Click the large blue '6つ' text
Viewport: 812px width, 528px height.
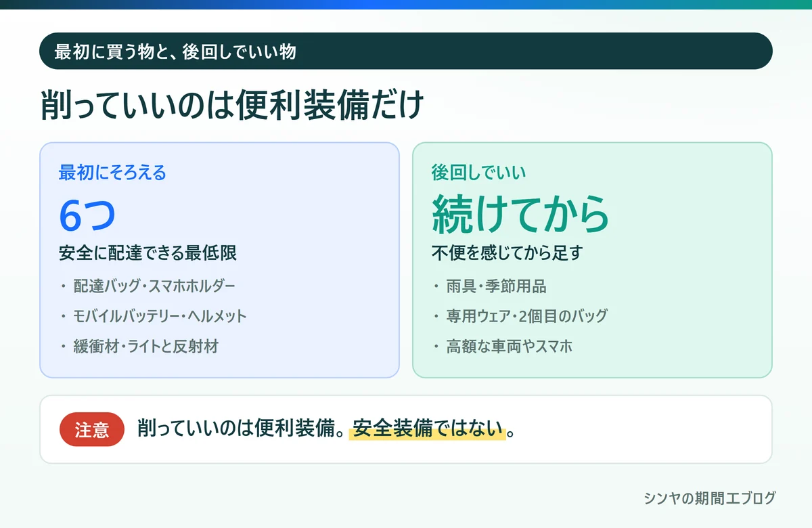pos(87,215)
